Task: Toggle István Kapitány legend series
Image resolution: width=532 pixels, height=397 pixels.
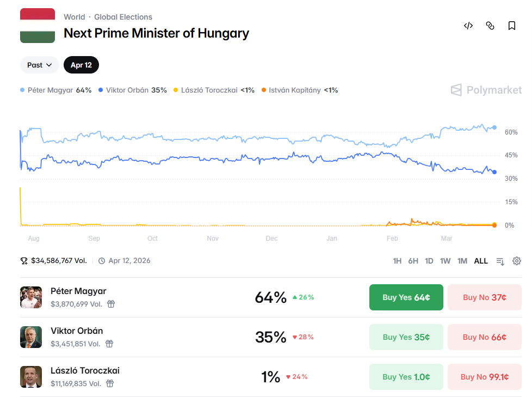Action: pos(300,90)
